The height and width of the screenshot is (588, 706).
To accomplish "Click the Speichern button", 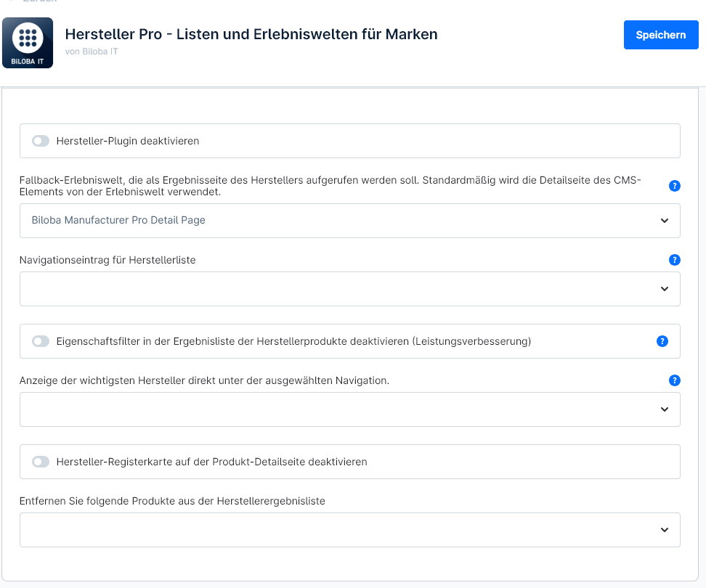I will [x=661, y=35].
